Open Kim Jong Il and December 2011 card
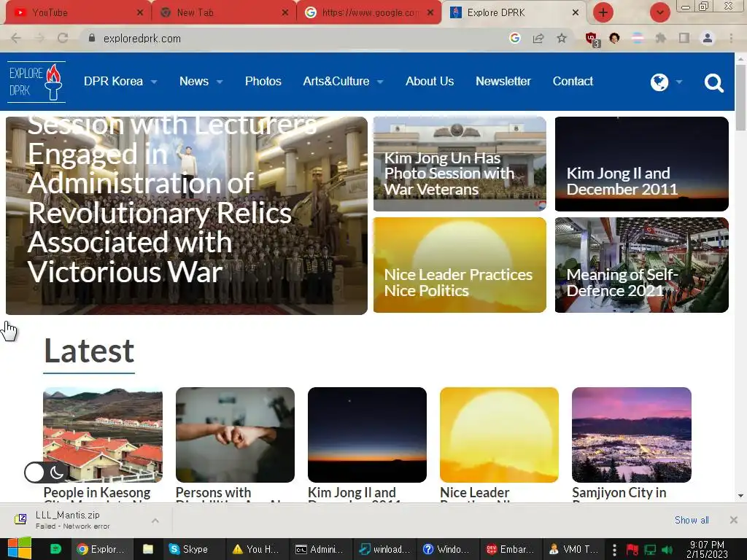This screenshot has height=560, width=747. 642,164
